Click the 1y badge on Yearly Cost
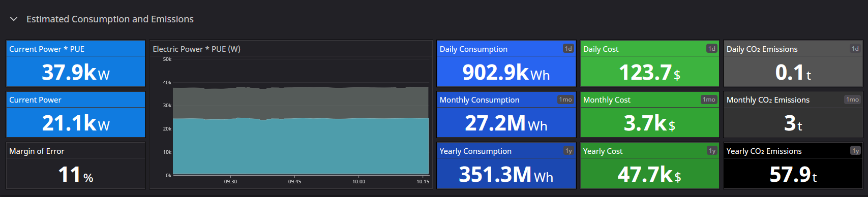 coord(712,151)
